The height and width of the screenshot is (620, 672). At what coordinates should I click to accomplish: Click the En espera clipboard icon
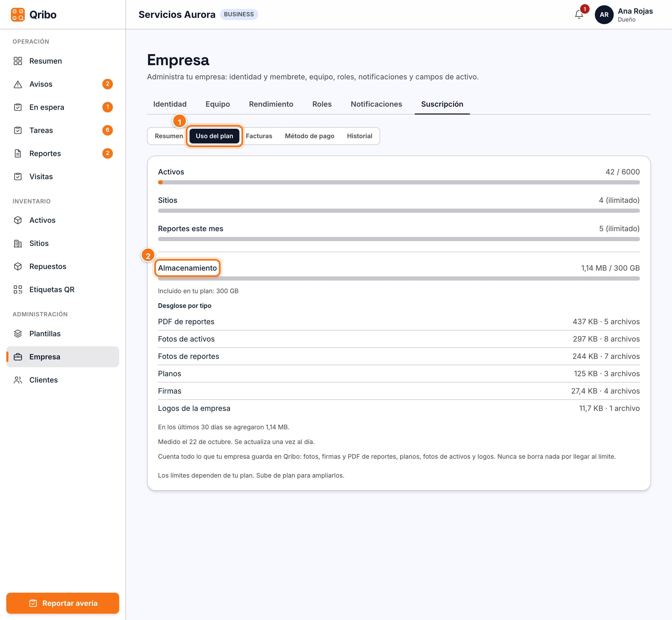click(18, 107)
